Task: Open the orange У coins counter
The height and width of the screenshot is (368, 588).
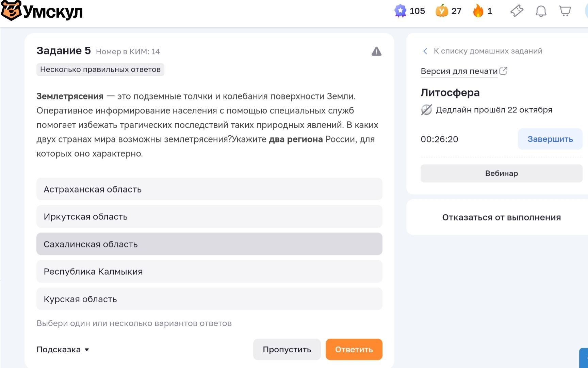Action: pos(442,11)
